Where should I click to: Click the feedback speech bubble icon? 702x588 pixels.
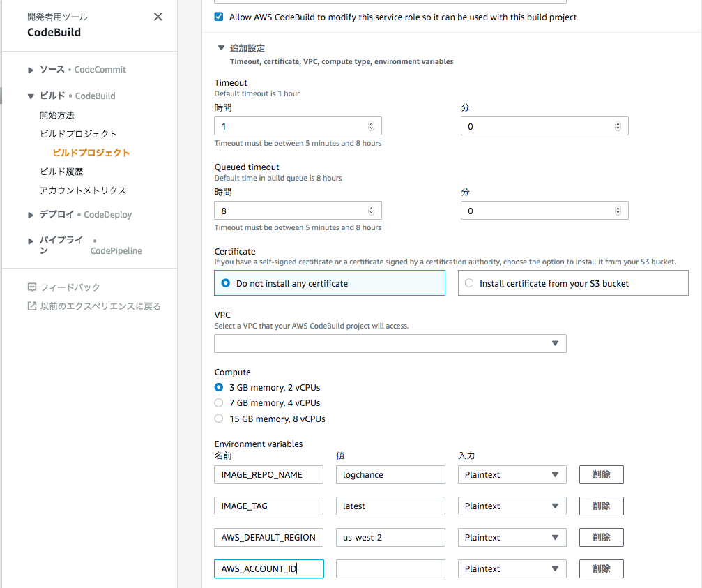pyautogui.click(x=32, y=287)
